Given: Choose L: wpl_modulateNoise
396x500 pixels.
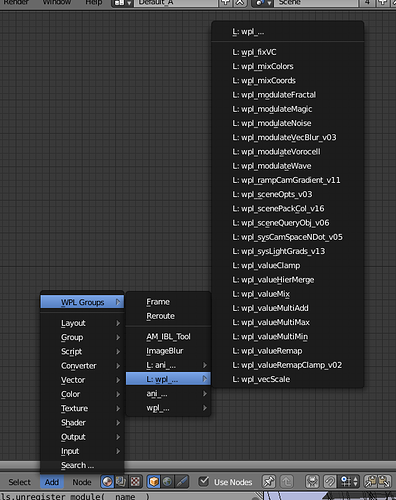Looking at the screenshot, I should click(x=288, y=123).
